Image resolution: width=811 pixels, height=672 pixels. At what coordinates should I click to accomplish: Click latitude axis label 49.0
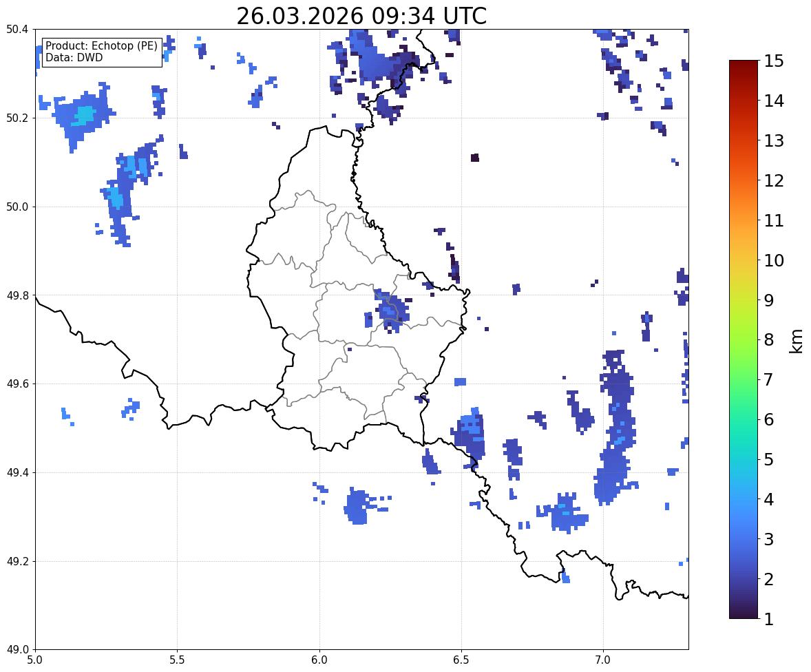pyautogui.click(x=17, y=650)
